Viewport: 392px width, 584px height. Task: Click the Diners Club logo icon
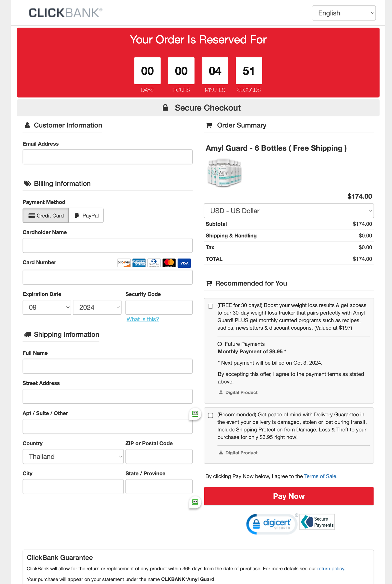(154, 263)
